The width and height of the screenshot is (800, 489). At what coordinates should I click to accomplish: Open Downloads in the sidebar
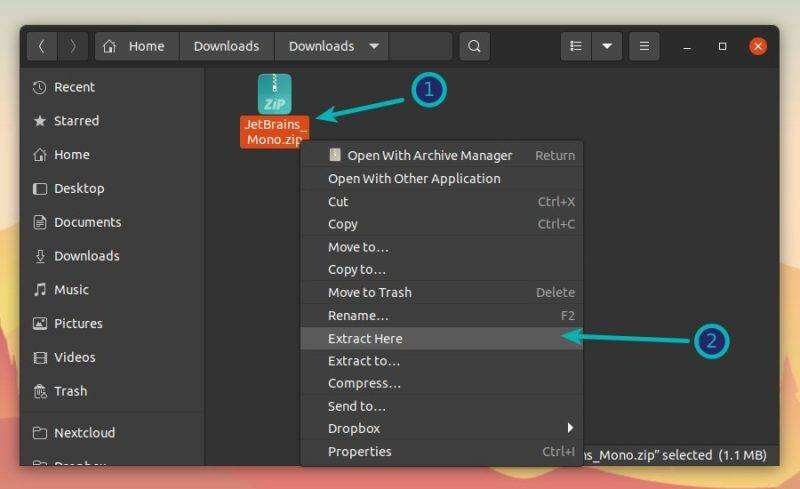click(112, 256)
